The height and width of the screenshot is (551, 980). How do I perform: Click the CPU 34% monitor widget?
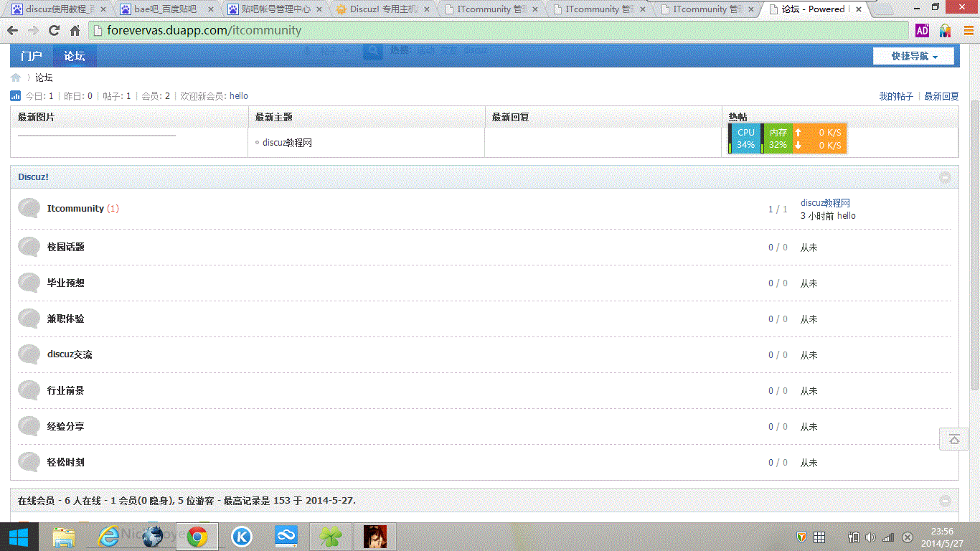(x=746, y=138)
